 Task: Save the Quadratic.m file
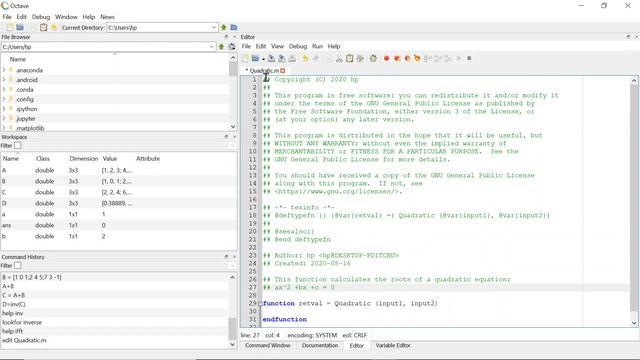coord(271,58)
